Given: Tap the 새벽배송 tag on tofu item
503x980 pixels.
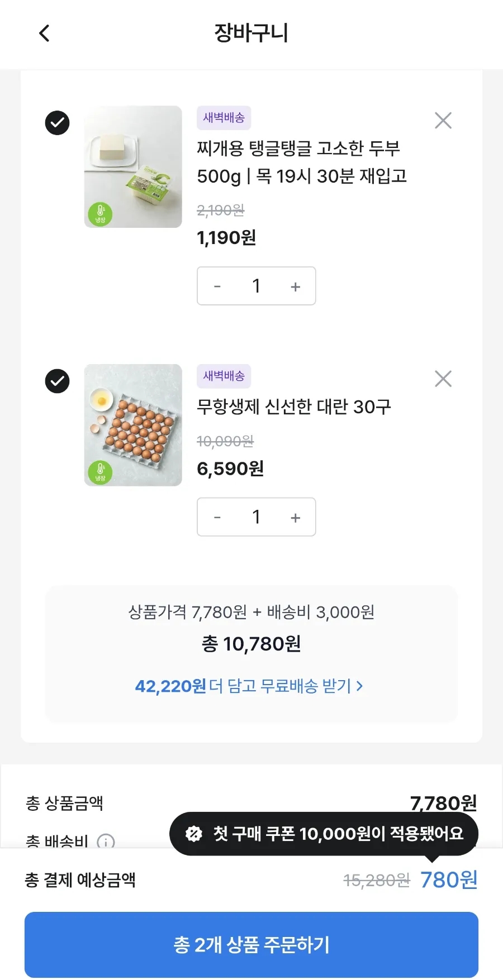Looking at the screenshot, I should (x=224, y=118).
